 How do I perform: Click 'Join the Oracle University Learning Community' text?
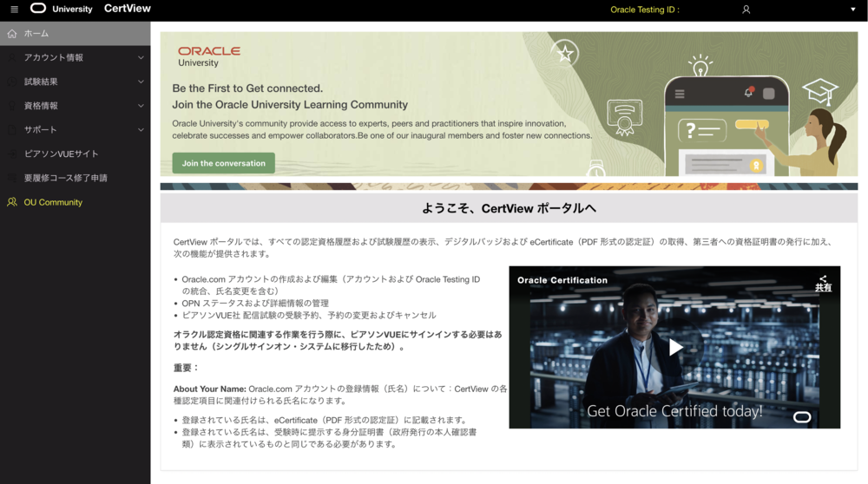tap(290, 105)
